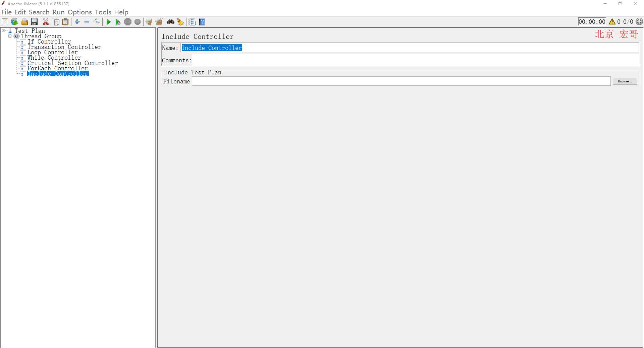Open the Function Helper list icon
The width and height of the screenshot is (644, 348).
click(192, 22)
